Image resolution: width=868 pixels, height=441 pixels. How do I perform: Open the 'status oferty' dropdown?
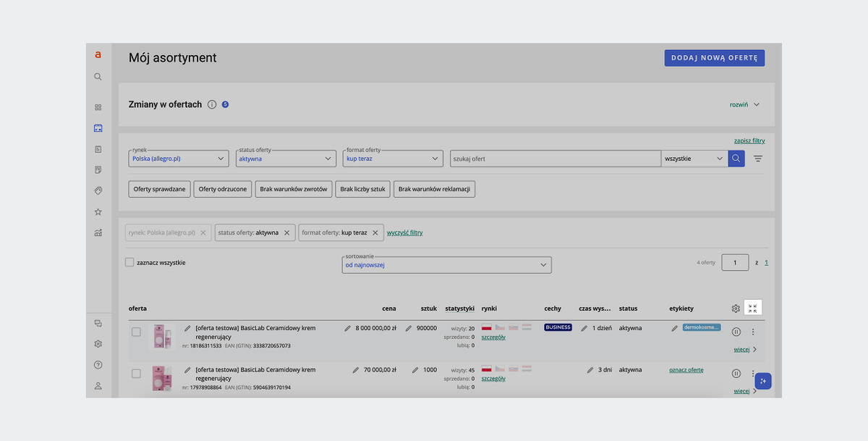pos(286,159)
